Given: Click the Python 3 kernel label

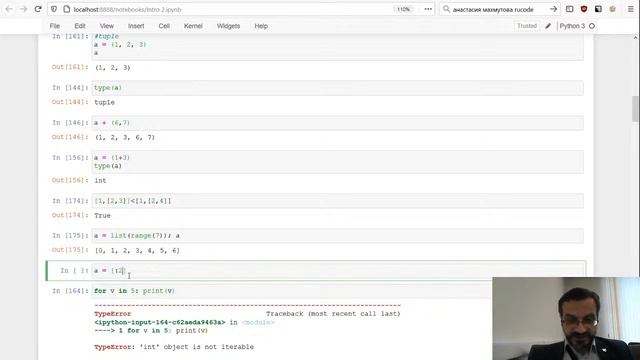Looking at the screenshot, I should [x=572, y=26].
